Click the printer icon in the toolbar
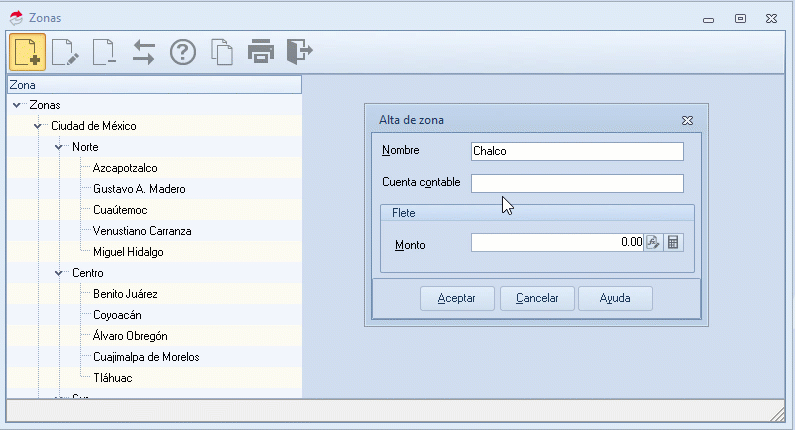This screenshot has height=430, width=796. (260, 52)
